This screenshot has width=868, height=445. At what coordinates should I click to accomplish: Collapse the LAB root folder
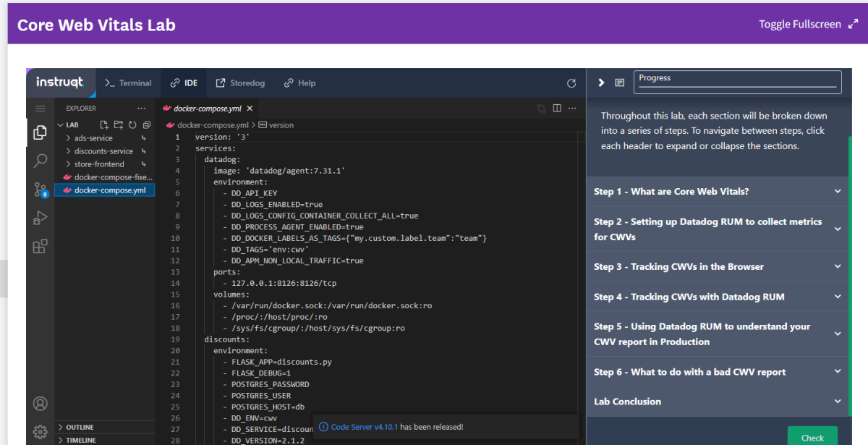click(72, 124)
